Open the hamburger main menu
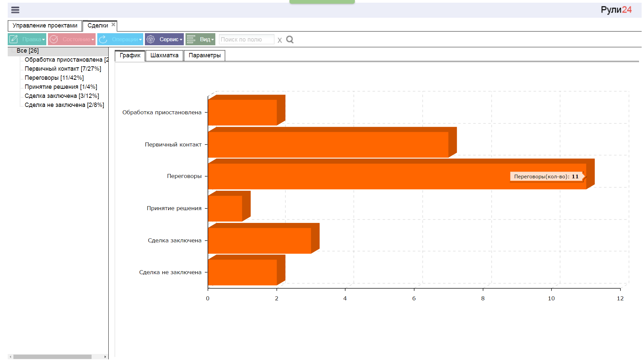This screenshot has width=644, height=362. [x=15, y=10]
